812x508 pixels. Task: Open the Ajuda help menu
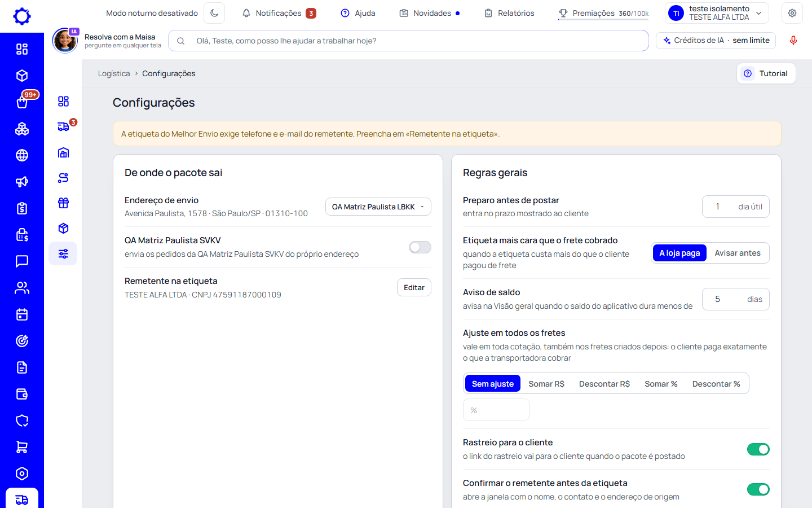click(x=358, y=13)
